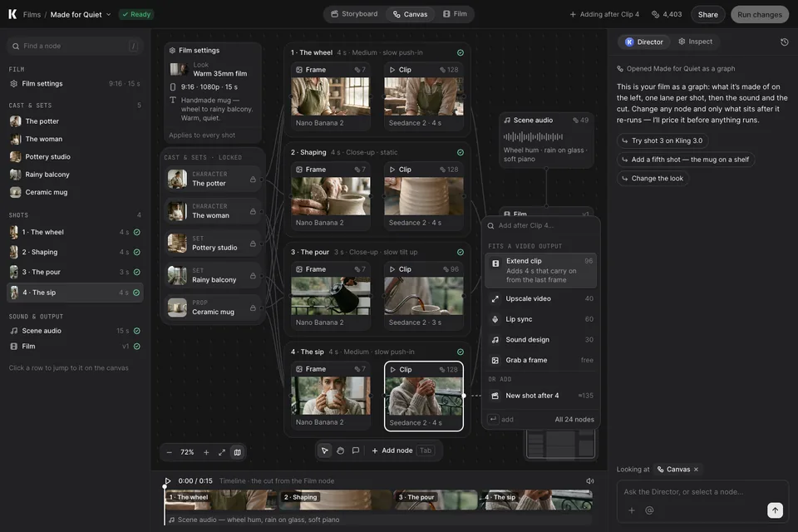Show All 24 nodes in add menu
798x532 pixels.
tap(574, 420)
